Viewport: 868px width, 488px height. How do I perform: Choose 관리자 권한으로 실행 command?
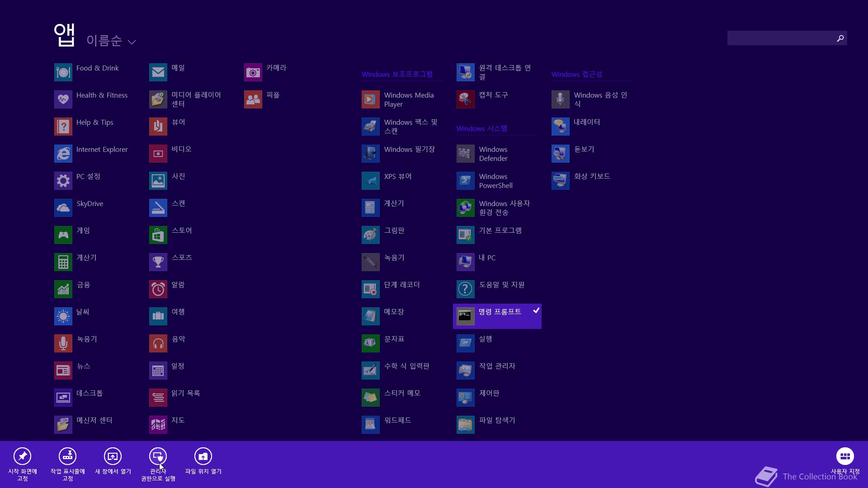coord(158,464)
